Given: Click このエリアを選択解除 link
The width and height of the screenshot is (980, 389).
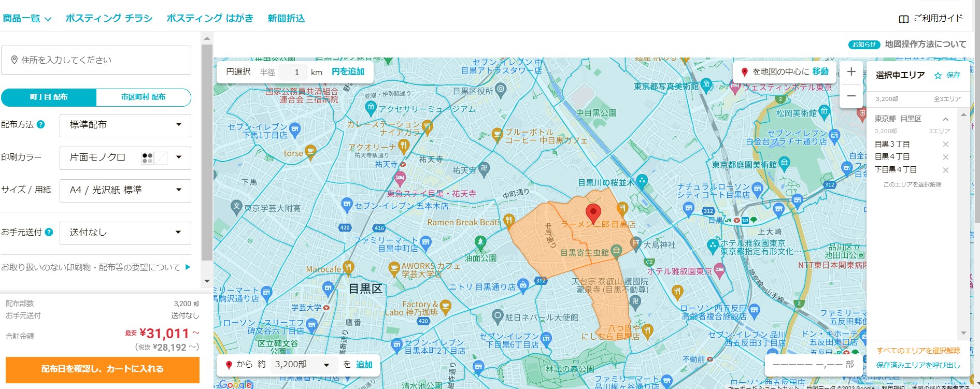Looking at the screenshot, I should click(912, 184).
